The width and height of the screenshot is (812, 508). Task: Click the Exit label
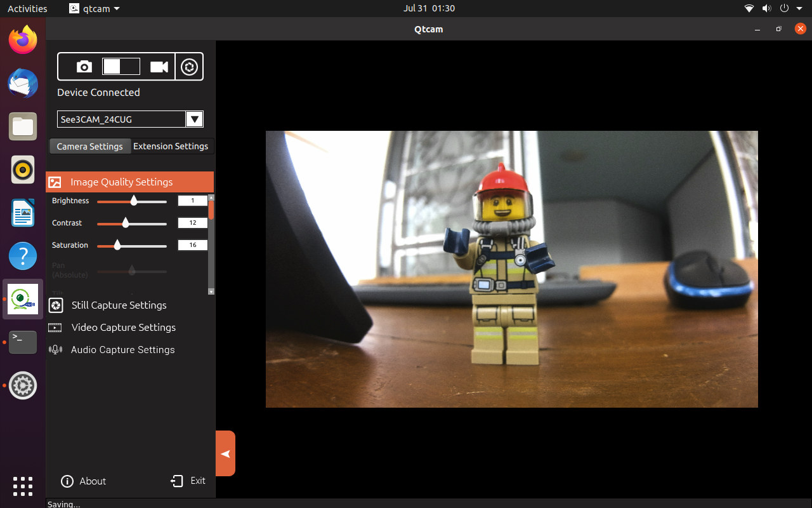pyautogui.click(x=198, y=481)
